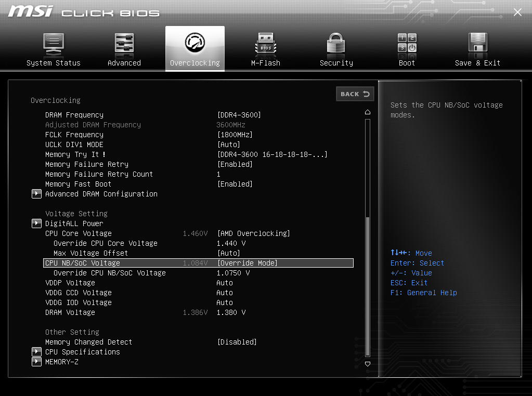532x396 pixels.
Task: Click the scroll up arrow
Action: click(368, 112)
